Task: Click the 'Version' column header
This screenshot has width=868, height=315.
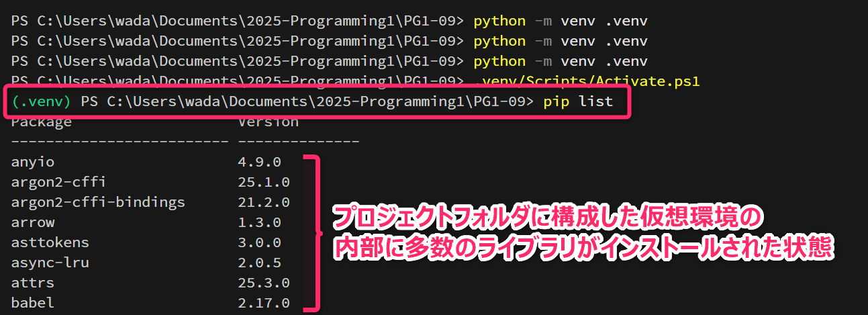Action: (x=268, y=122)
